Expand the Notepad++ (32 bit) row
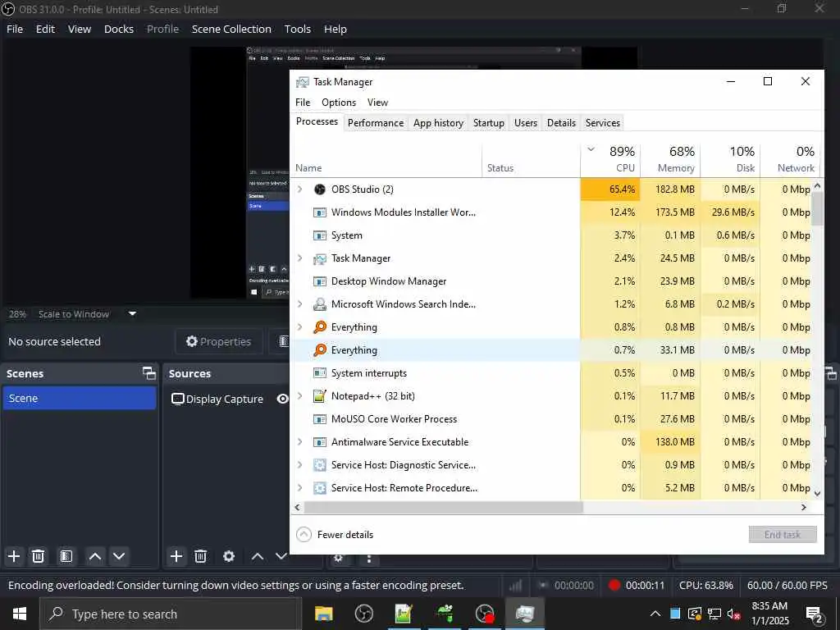Screen dimensions: 840x630 click(x=300, y=396)
